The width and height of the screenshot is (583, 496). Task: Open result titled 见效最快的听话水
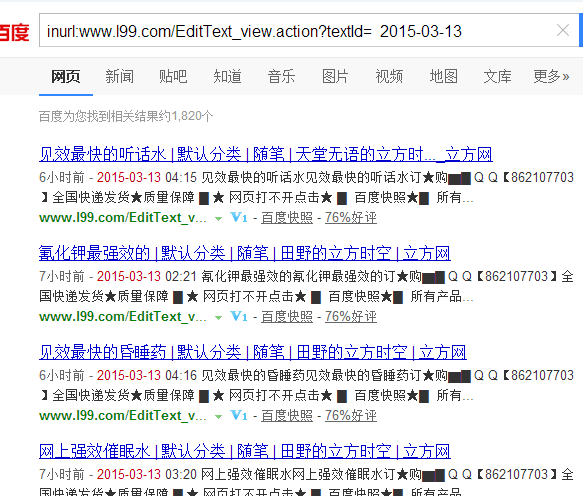tap(266, 154)
